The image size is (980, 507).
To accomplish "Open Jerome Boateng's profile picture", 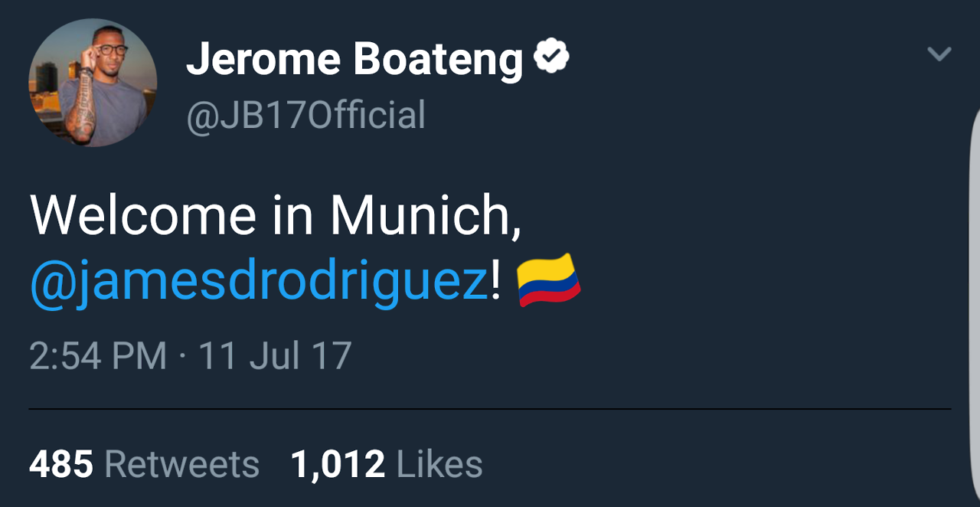I will pos(93,83).
